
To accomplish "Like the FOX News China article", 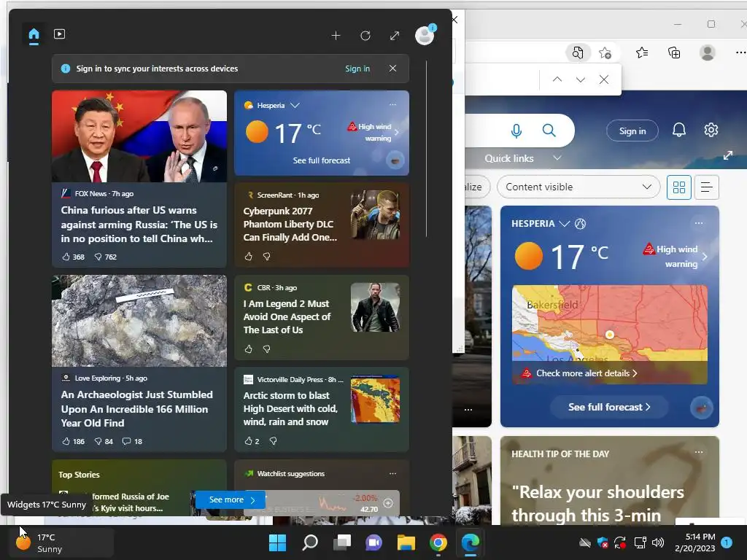I will [73, 257].
